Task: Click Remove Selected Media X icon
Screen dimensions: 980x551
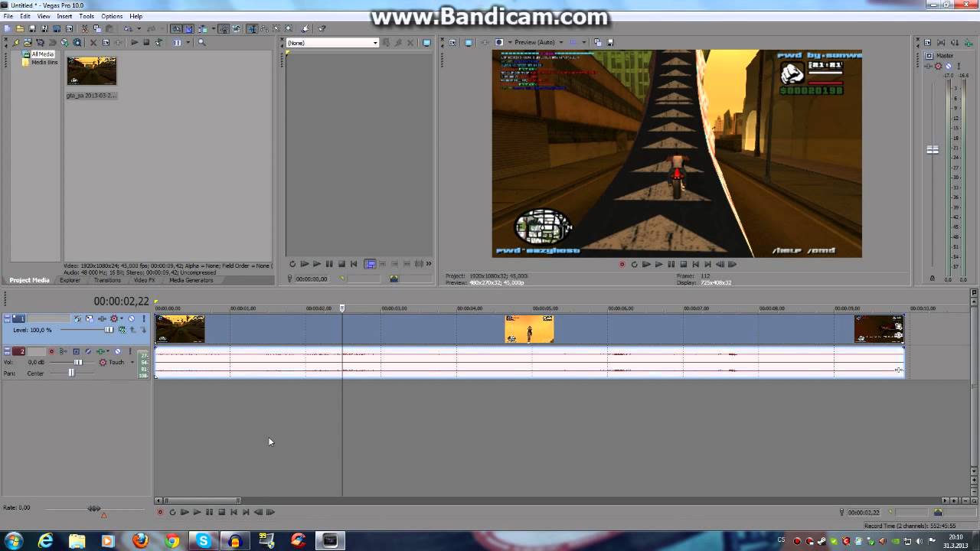Action: (x=93, y=42)
